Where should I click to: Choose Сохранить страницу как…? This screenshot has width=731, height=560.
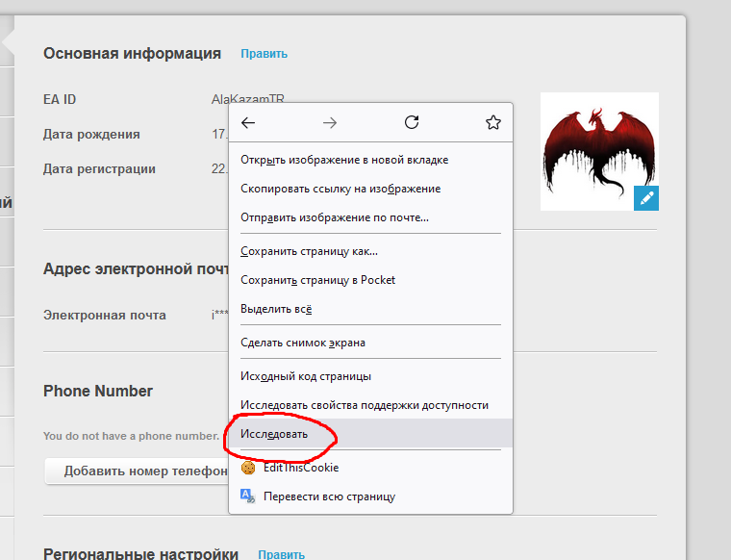(x=370, y=251)
